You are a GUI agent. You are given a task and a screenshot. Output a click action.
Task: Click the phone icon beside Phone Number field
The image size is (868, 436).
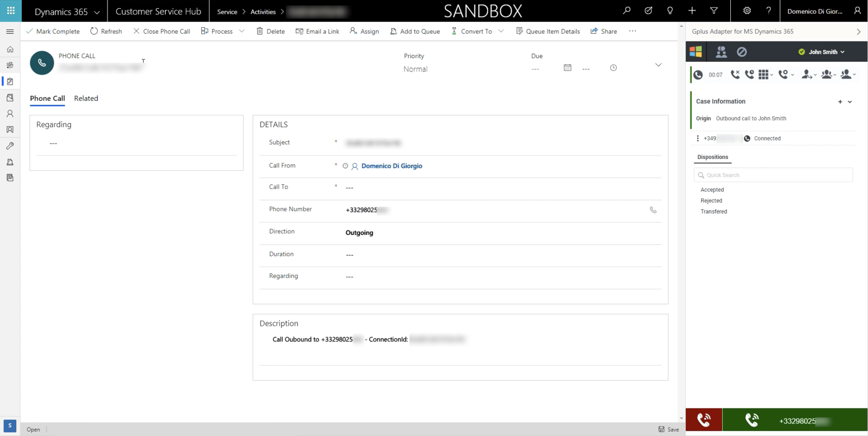coord(653,210)
